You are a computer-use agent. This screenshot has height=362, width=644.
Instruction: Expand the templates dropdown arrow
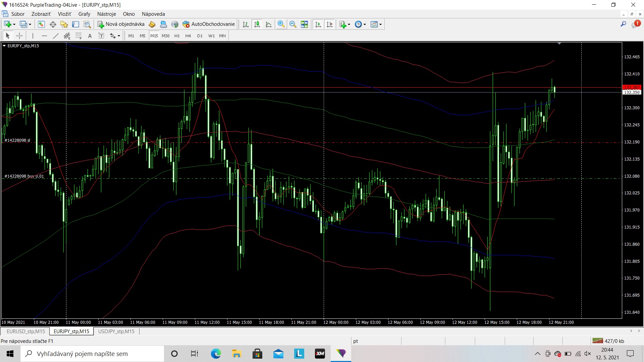coord(381,24)
